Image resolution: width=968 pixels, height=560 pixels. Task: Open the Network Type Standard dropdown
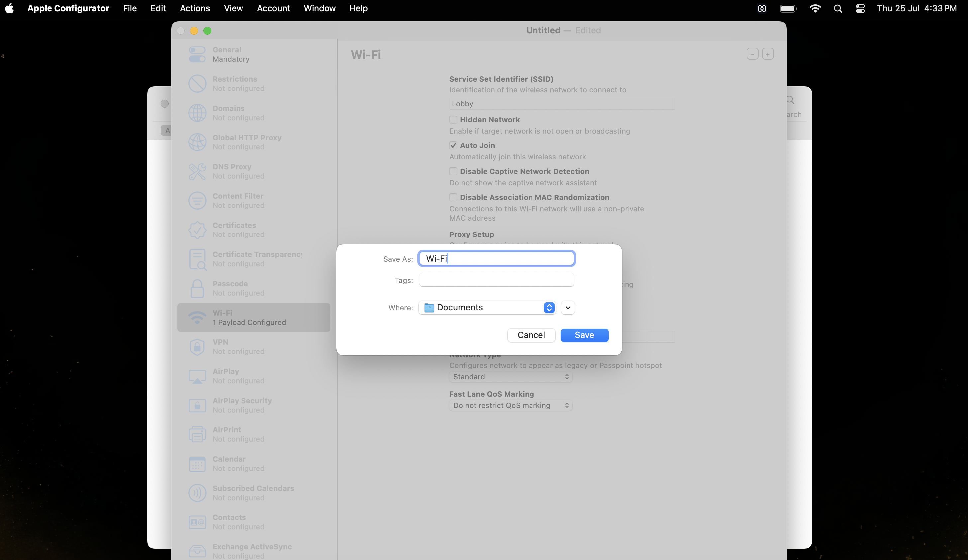(511, 377)
